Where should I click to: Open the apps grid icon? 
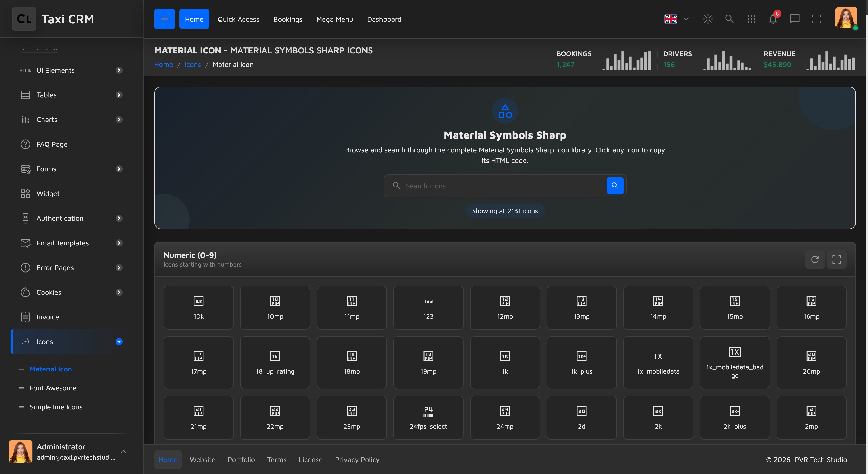(x=751, y=19)
